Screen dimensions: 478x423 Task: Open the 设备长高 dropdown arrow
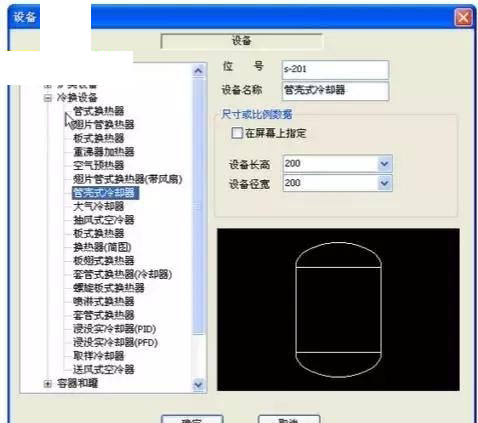[384, 164]
